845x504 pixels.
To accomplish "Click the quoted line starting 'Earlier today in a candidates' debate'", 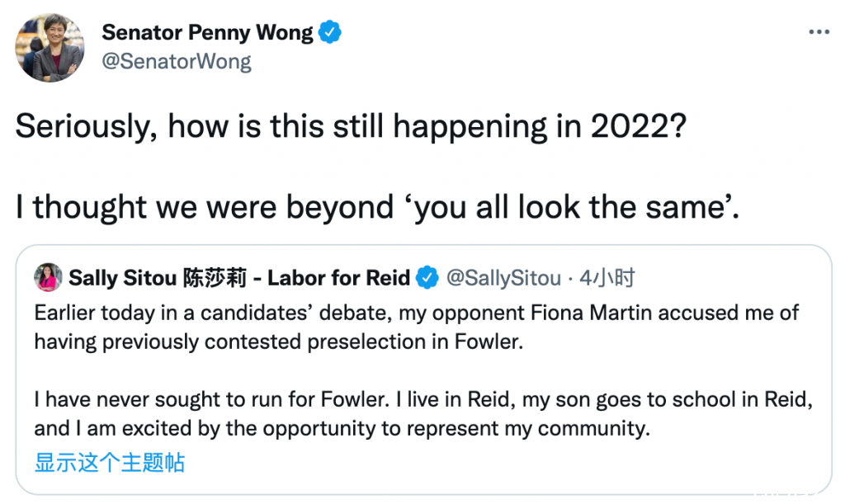I will (416, 313).
